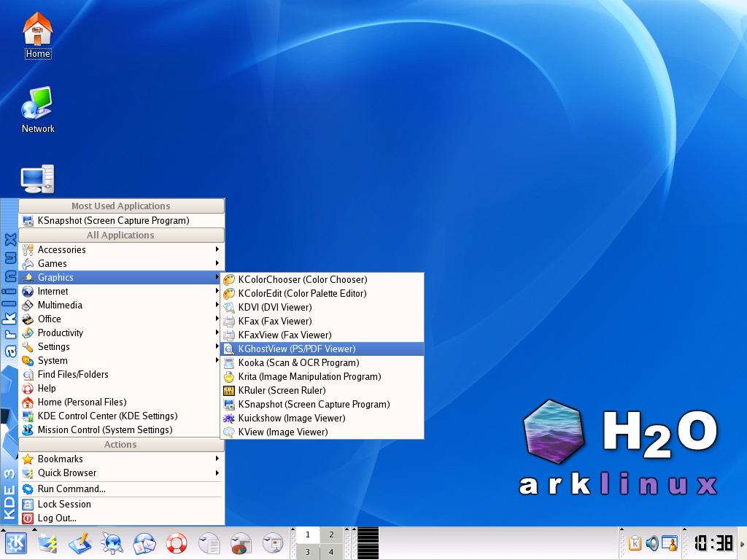This screenshot has width=747, height=560.
Task: Select the Network desktop icon
Action: pyautogui.click(x=38, y=110)
